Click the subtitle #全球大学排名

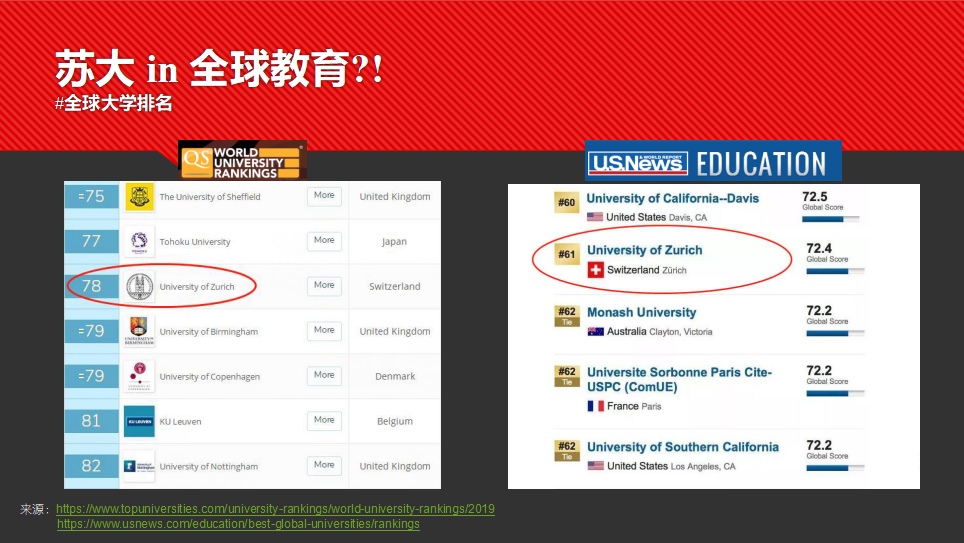(113, 103)
